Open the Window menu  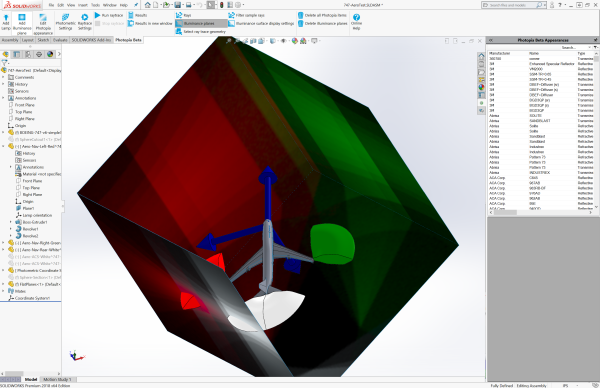110,5
